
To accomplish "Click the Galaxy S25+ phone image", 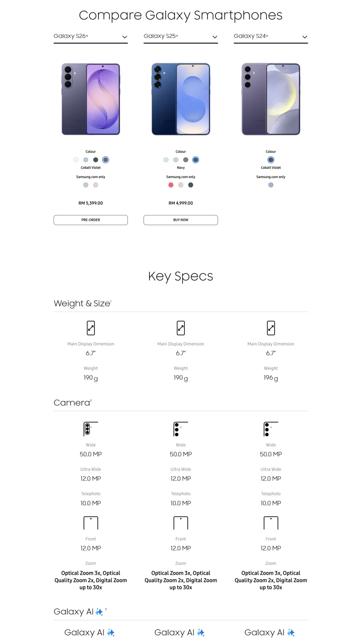I will (x=180, y=99).
